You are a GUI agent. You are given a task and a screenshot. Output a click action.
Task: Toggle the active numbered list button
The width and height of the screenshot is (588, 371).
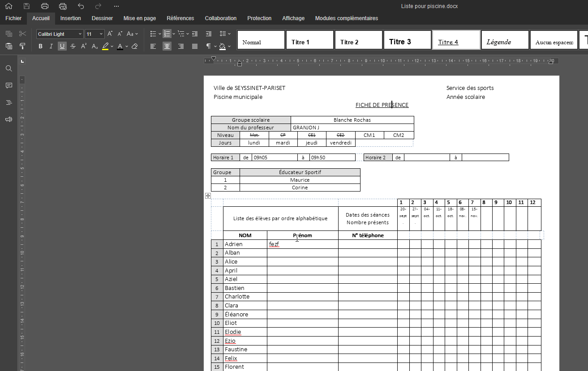tap(167, 34)
